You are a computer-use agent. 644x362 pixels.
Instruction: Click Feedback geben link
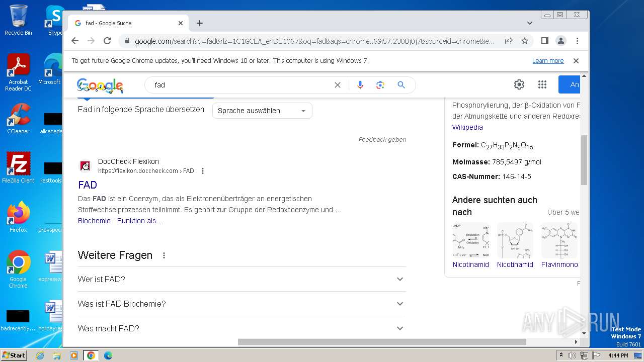point(382,140)
